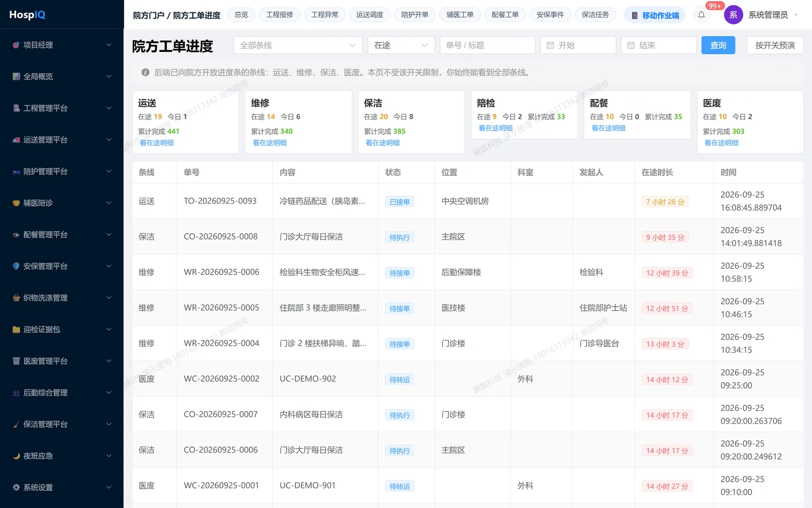Switch to 辅医工单 tab

coord(460,15)
